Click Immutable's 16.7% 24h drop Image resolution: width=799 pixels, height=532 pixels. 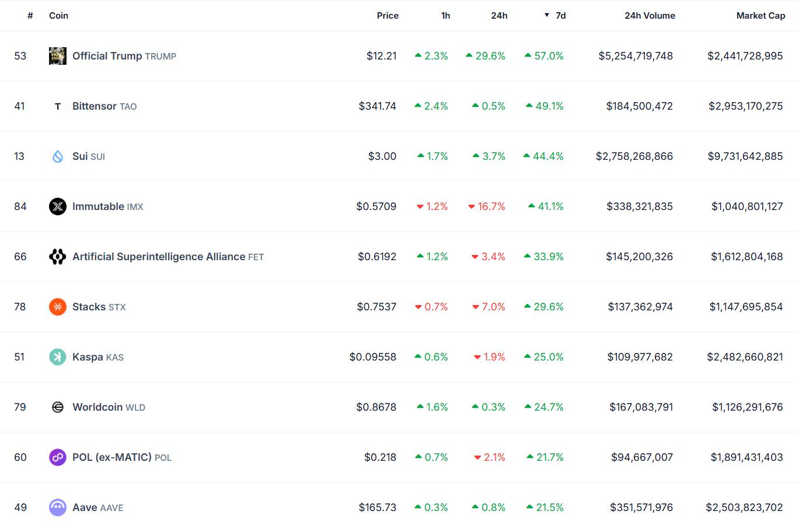487,206
